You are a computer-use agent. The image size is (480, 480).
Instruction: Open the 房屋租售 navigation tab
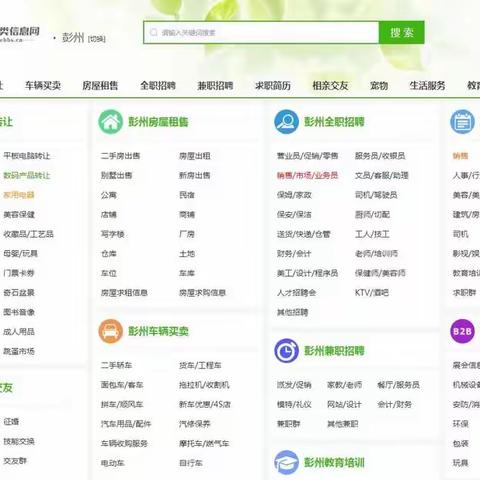100,86
